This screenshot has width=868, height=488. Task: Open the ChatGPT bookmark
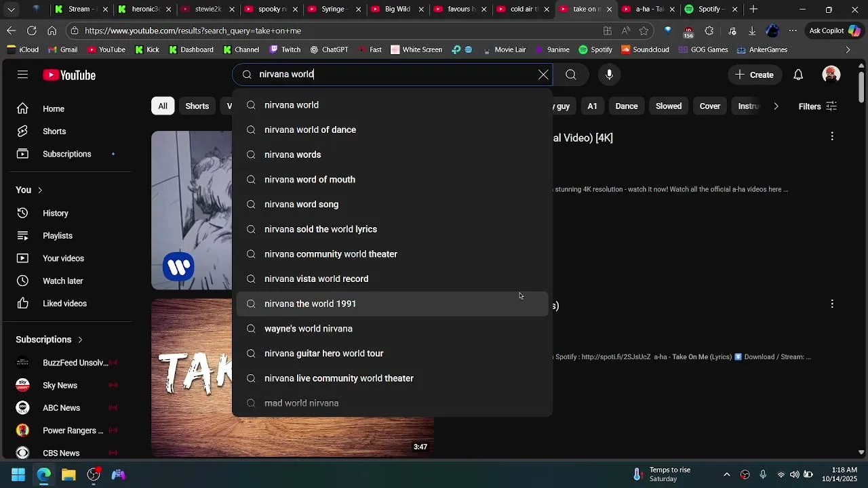coord(329,49)
